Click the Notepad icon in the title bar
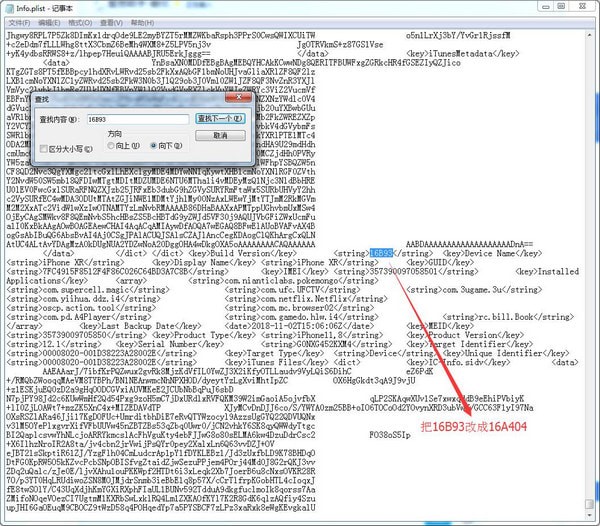Image resolution: width=600 pixels, height=526 pixels. [8, 7]
